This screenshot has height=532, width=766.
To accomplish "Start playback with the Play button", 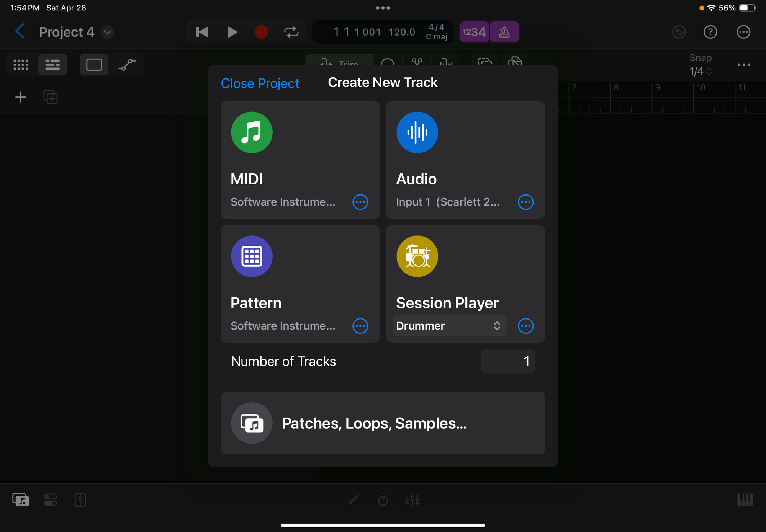I will [x=232, y=32].
